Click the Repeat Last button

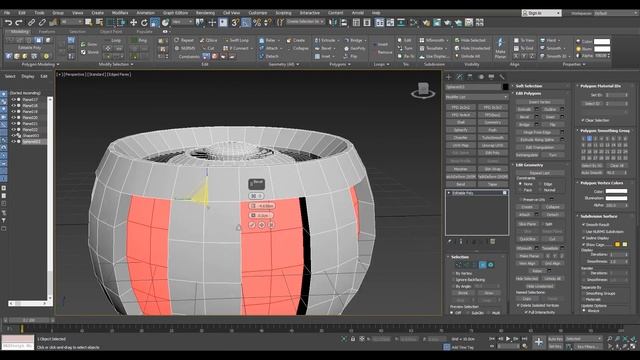click(540, 173)
